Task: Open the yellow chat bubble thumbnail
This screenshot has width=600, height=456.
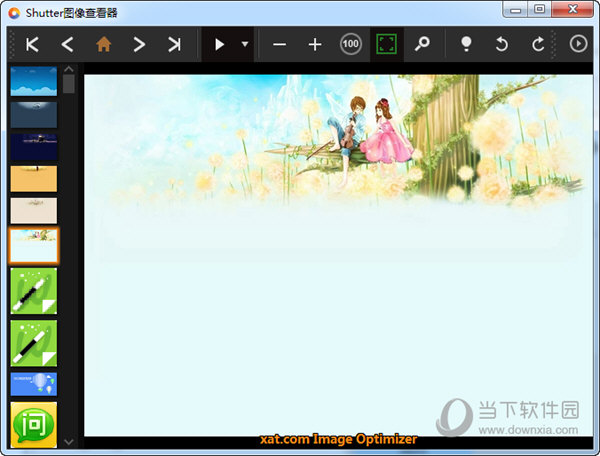Action: click(34, 425)
